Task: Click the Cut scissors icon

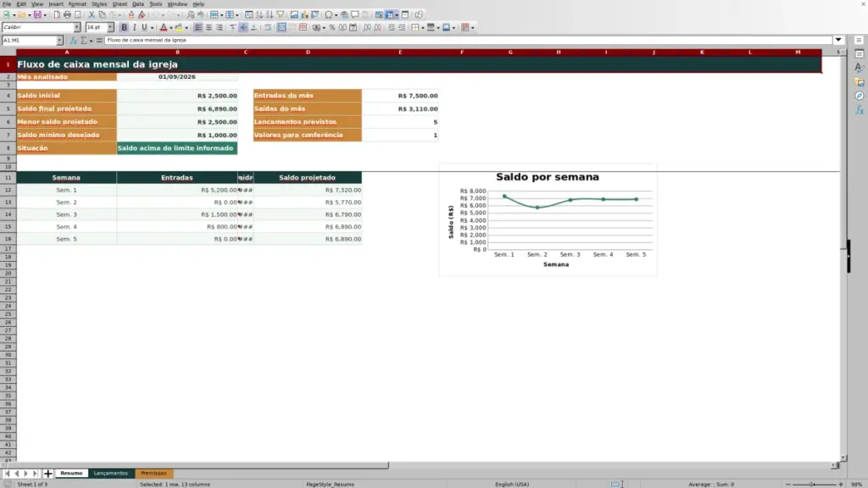Action: pyautogui.click(x=92, y=15)
